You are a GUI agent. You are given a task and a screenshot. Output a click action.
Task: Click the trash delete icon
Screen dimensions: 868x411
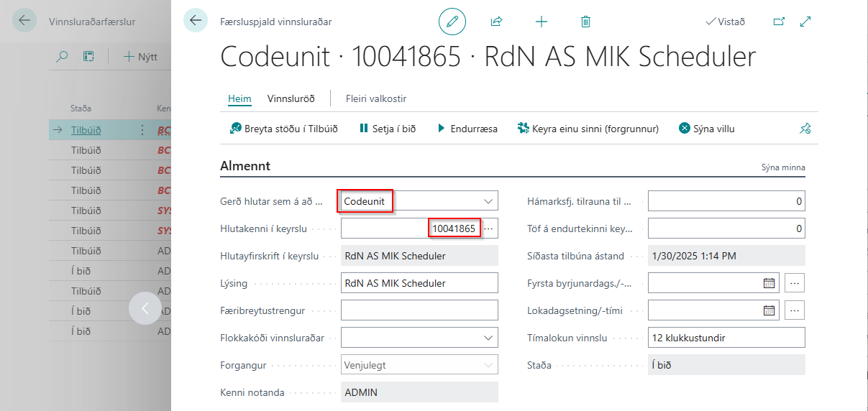[586, 22]
